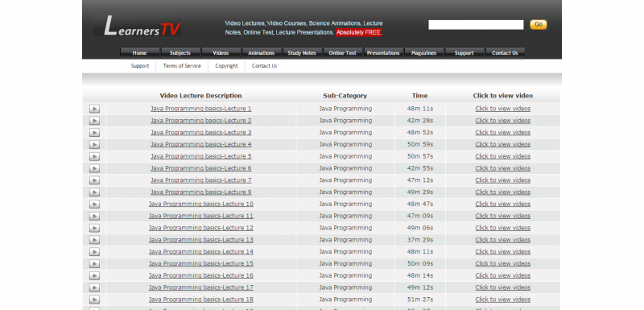Click play icon beside Lecture 4

(94, 144)
